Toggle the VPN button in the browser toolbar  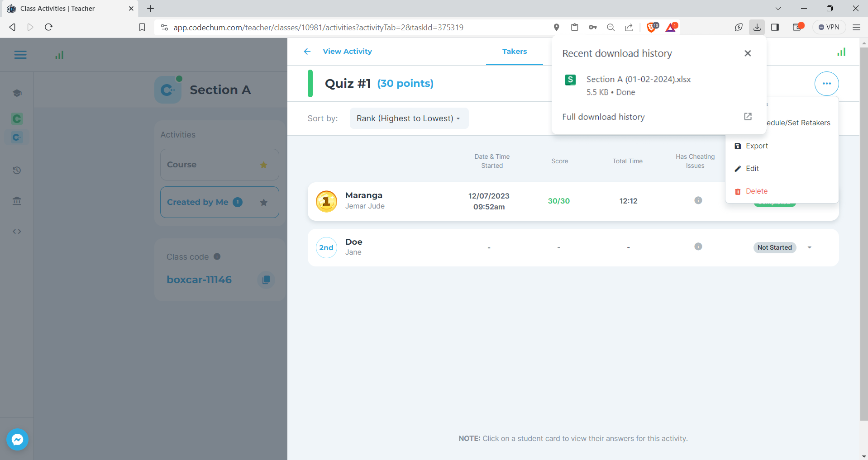829,27
